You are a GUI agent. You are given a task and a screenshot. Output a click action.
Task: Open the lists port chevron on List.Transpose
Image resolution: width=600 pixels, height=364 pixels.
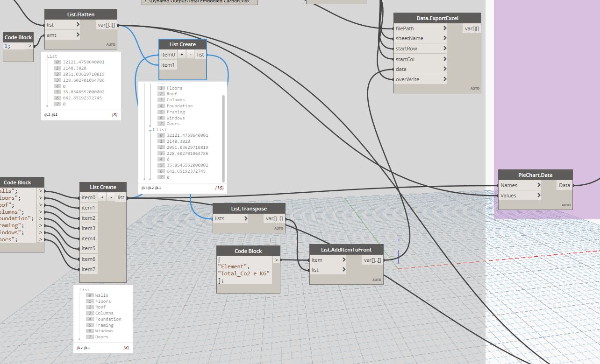(246, 218)
